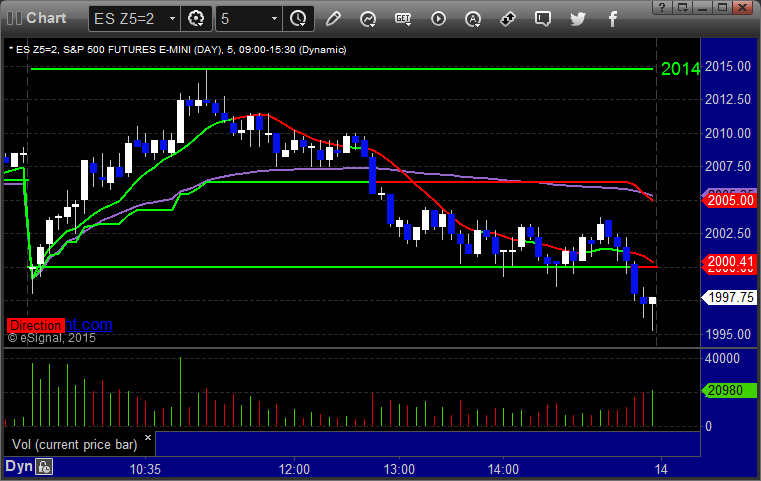Select the pencil drawing tool
761x481 pixels.
tap(333, 19)
